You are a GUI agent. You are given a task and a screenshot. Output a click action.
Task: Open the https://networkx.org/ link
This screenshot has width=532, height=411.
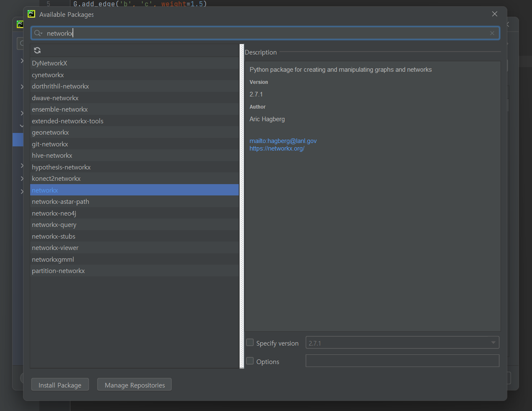click(277, 148)
